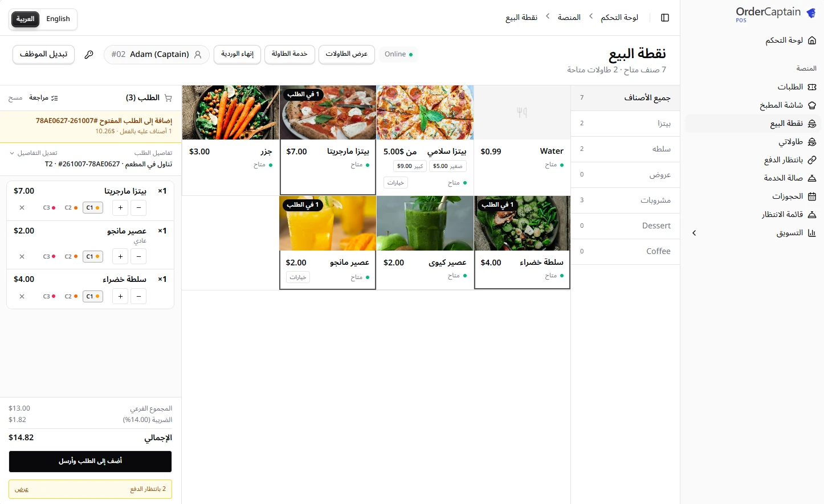Click the key icon beside Adam (Captain)
The image size is (824, 504).
pyautogui.click(x=89, y=55)
